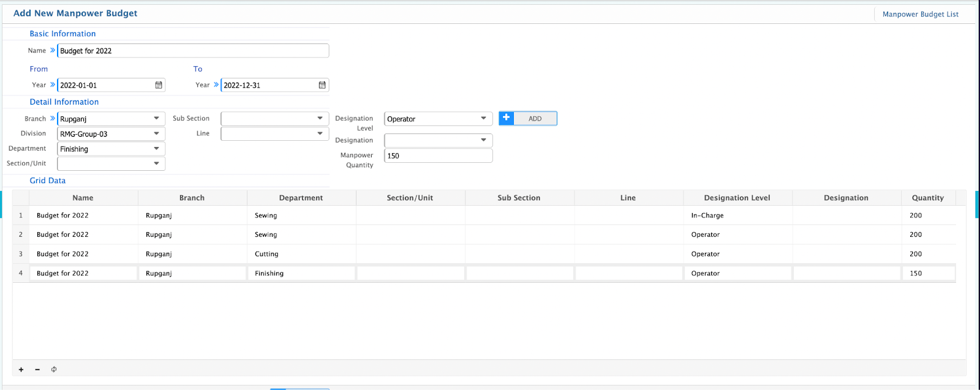Image resolution: width=980 pixels, height=390 pixels.
Task: Select Finishing department cell in row 4
Action: 301,273
